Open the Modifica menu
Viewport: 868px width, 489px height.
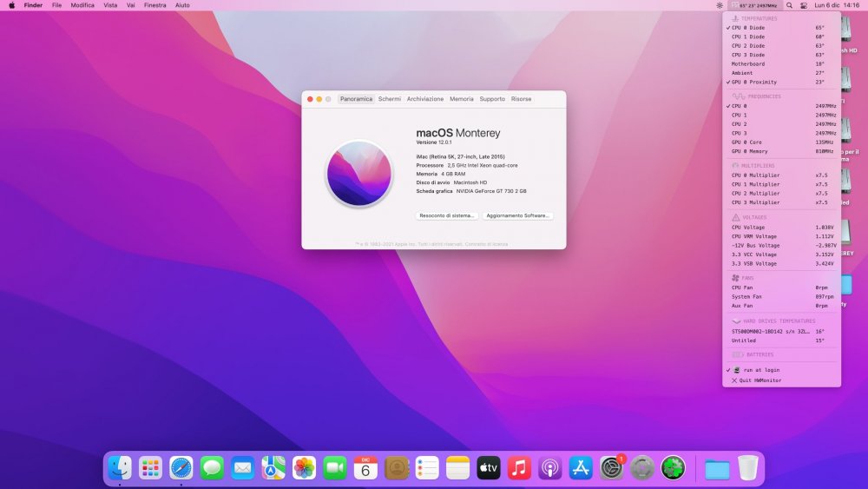coord(82,5)
